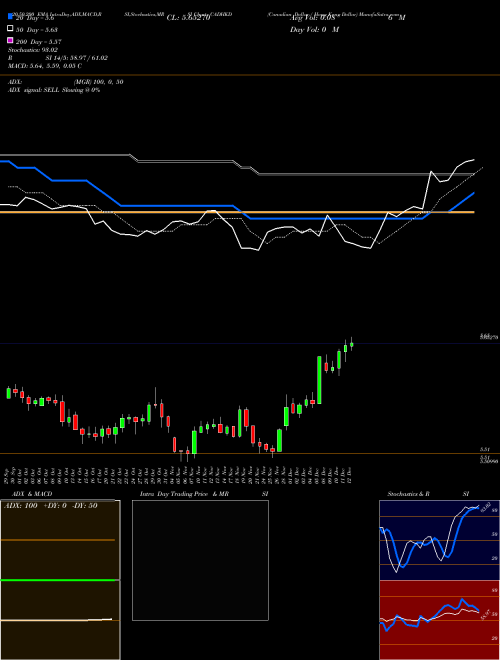
Task: Select the '50 Day - 5.63' legend text
Action: click(37, 29)
